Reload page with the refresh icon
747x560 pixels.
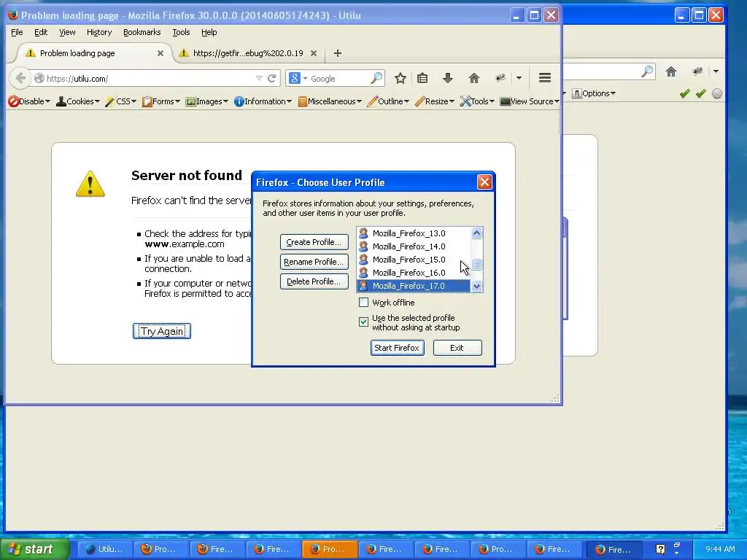coord(271,78)
